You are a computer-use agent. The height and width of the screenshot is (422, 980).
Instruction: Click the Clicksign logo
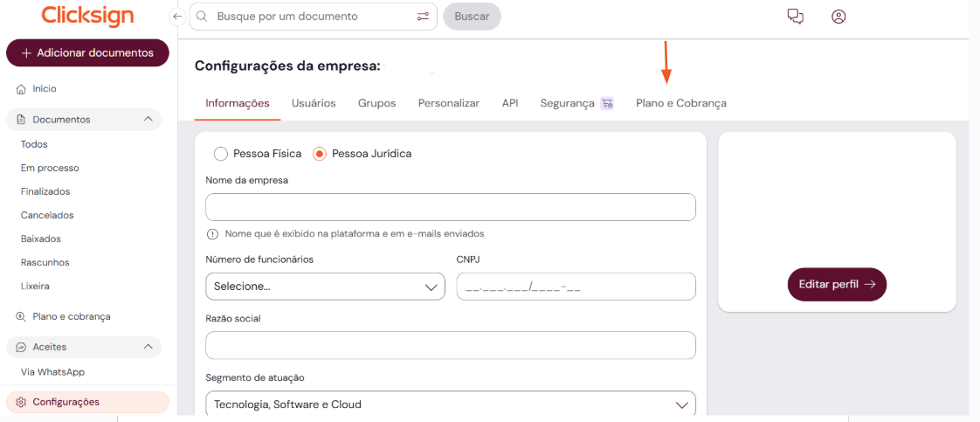[87, 16]
